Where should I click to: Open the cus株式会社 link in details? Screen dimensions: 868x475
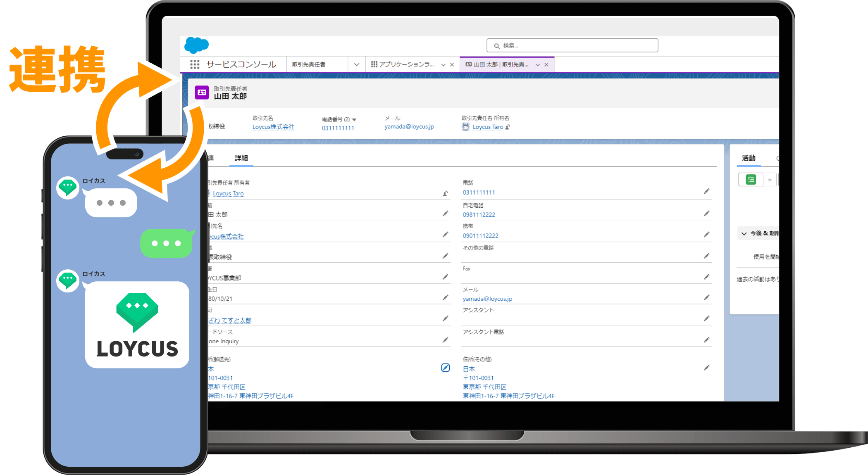[x=226, y=237]
